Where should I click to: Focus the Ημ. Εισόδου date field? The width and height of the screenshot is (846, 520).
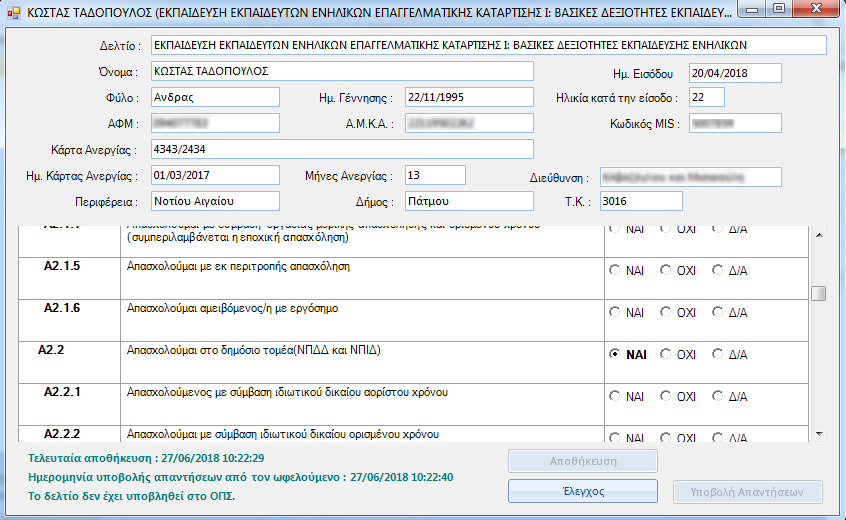[735, 72]
